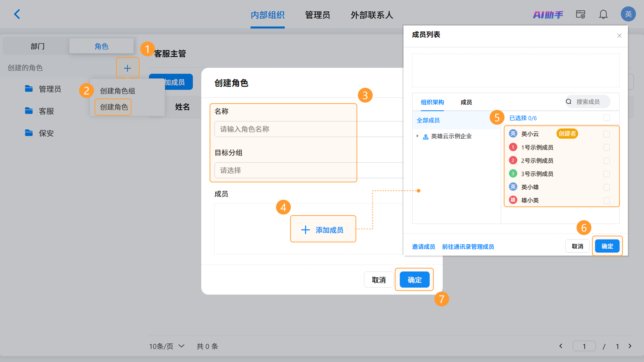644x362 pixels.
Task: Click 确定 in the 成员列表 panel
Action: click(x=607, y=246)
